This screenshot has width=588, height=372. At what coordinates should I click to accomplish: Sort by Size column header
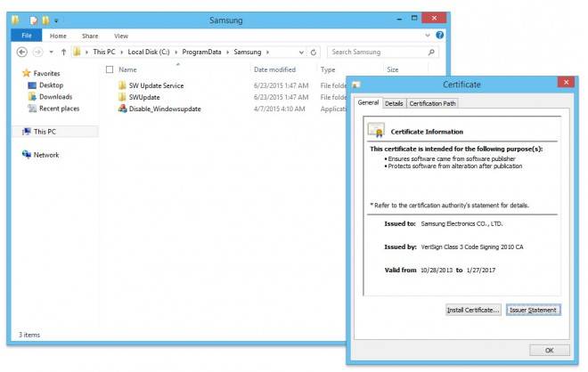[393, 69]
